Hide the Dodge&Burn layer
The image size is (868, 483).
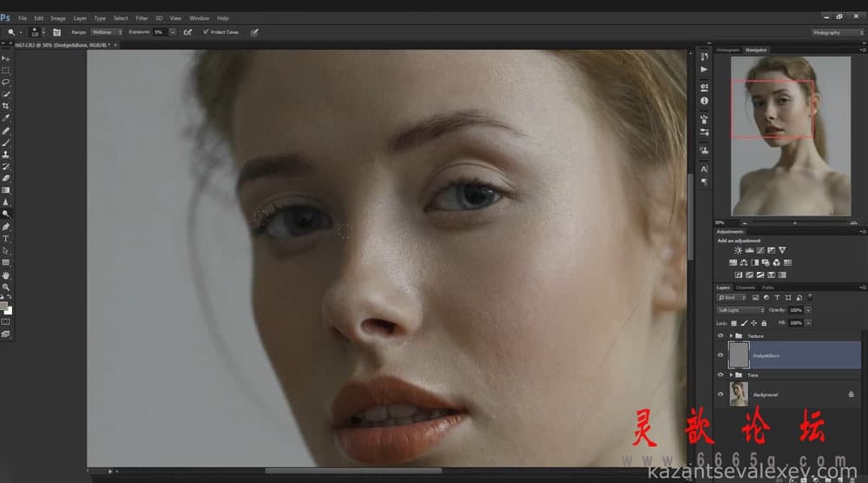[720, 355]
